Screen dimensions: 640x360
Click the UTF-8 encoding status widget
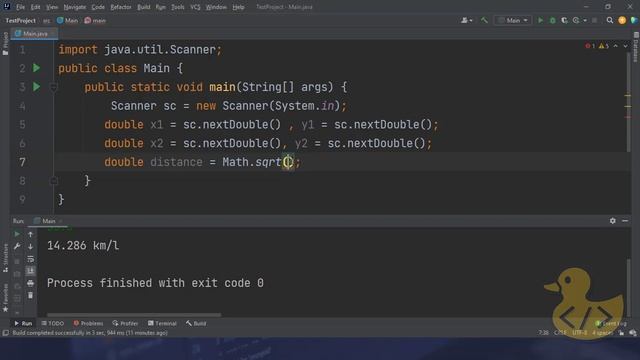[580, 333]
